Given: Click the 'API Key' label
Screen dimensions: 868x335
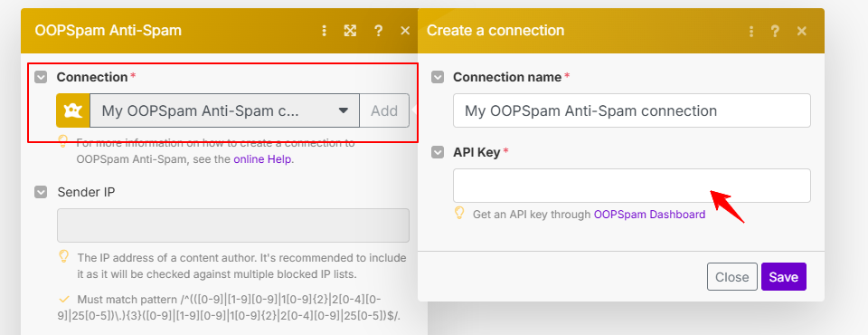Looking at the screenshot, I should [476, 152].
